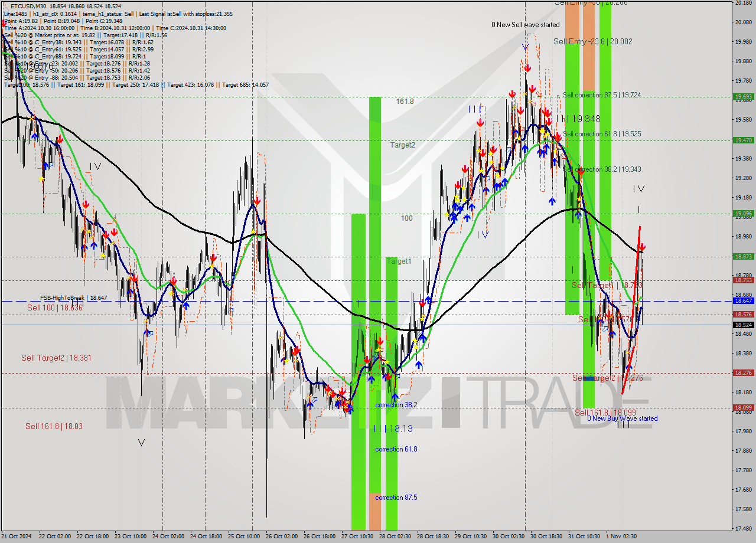Select the '1 Nov 02:30' time label
This screenshot has height=543, width=756.
(x=621, y=536)
